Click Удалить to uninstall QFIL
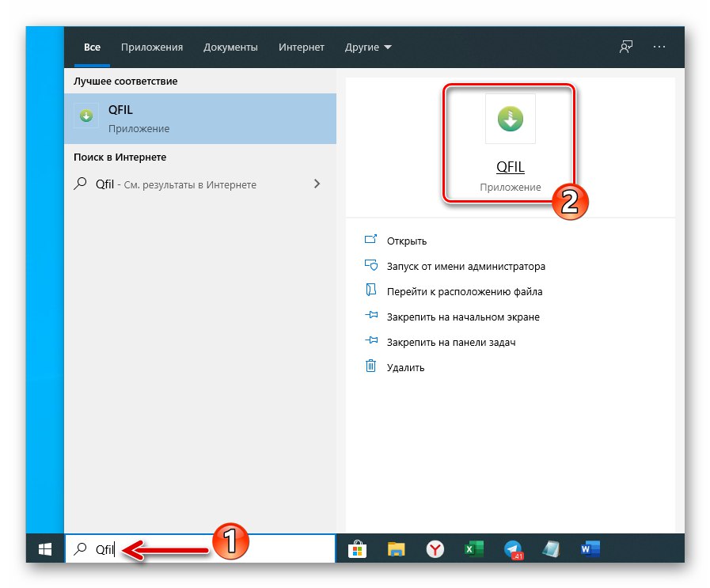The image size is (710, 588). pos(405,368)
